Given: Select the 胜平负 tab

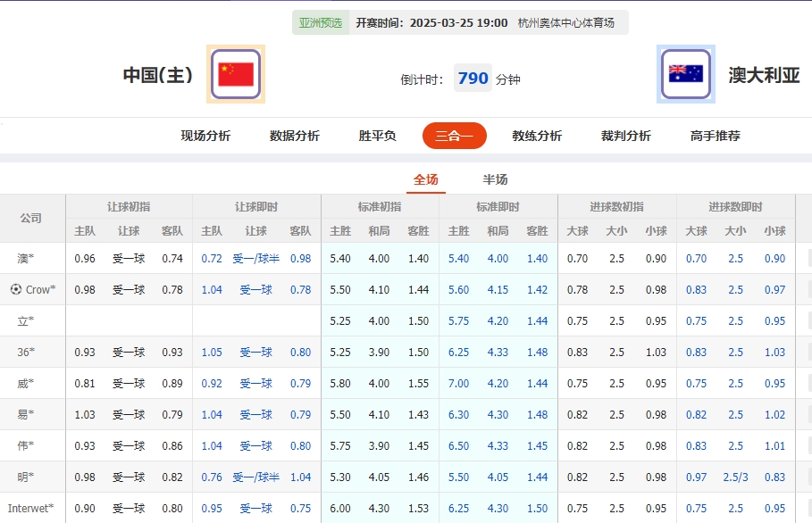Looking at the screenshot, I should point(376,136).
